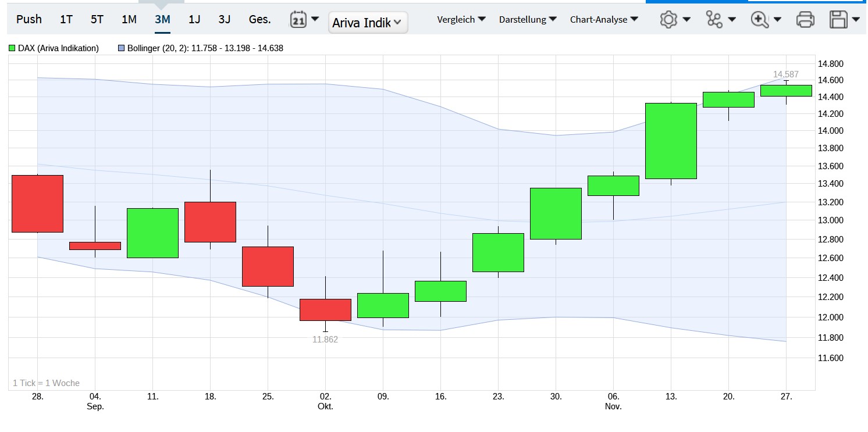Image resolution: width=868 pixels, height=432 pixels.
Task: Select the 3M time range tab
Action: (162, 19)
